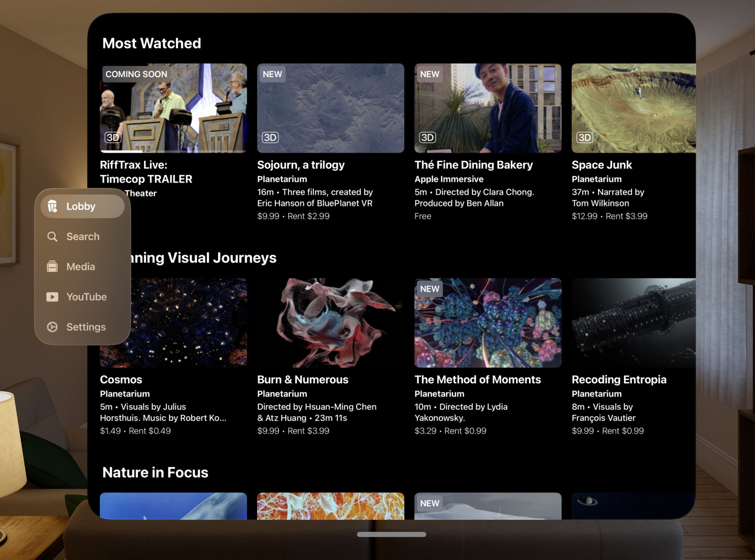Click Space Junk price '$12.99 · Rent $3.99'
755x560 pixels.
[x=610, y=216]
